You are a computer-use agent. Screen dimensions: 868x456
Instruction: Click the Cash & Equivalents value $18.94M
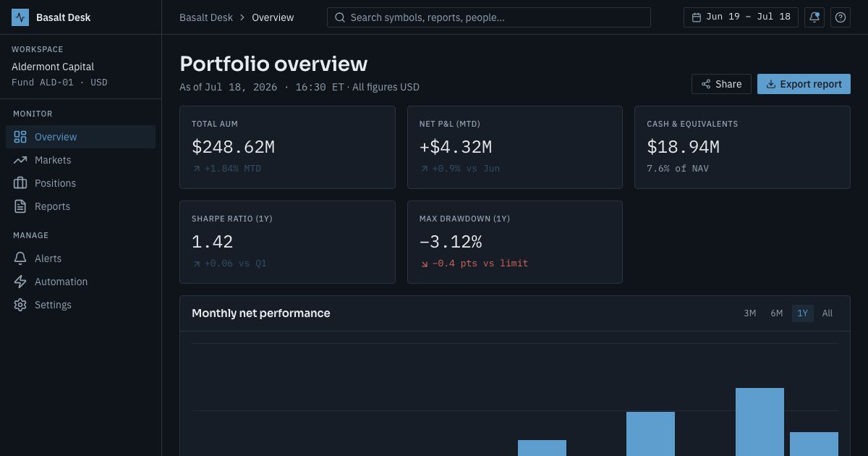tap(683, 147)
